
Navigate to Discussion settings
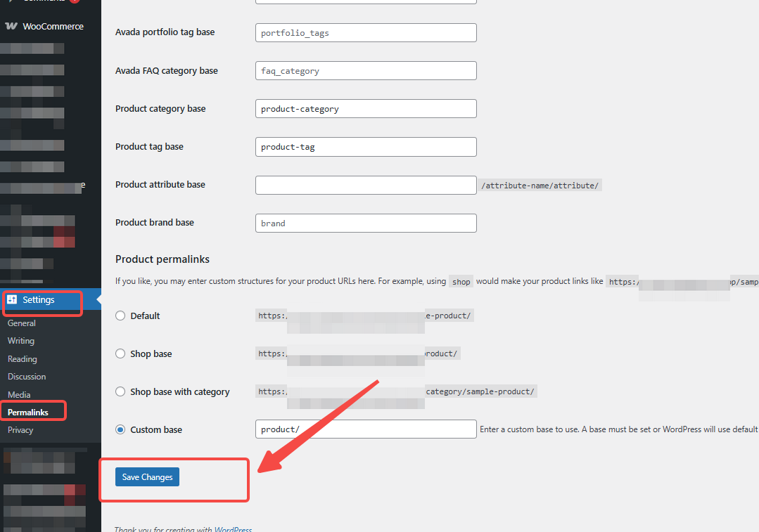click(x=27, y=377)
